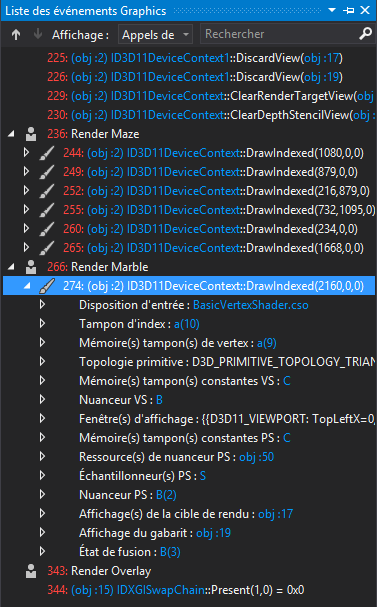Expand the Tampon d'index row
Screen dimensions: 377x607
coord(43,324)
